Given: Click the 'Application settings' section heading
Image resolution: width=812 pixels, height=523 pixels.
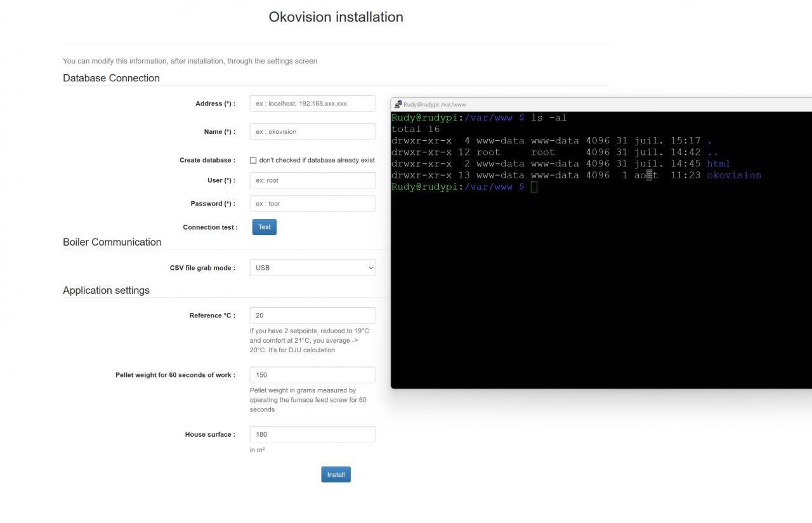Looking at the screenshot, I should pos(106,291).
